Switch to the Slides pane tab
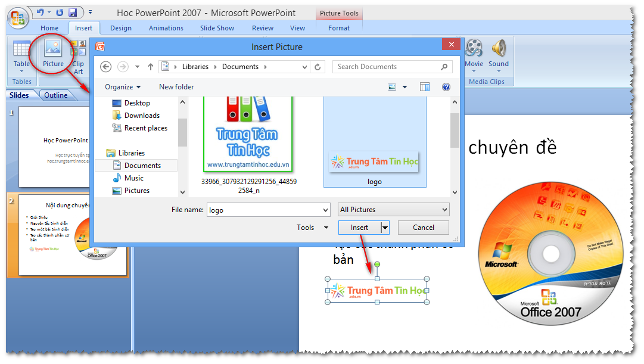 [x=19, y=95]
